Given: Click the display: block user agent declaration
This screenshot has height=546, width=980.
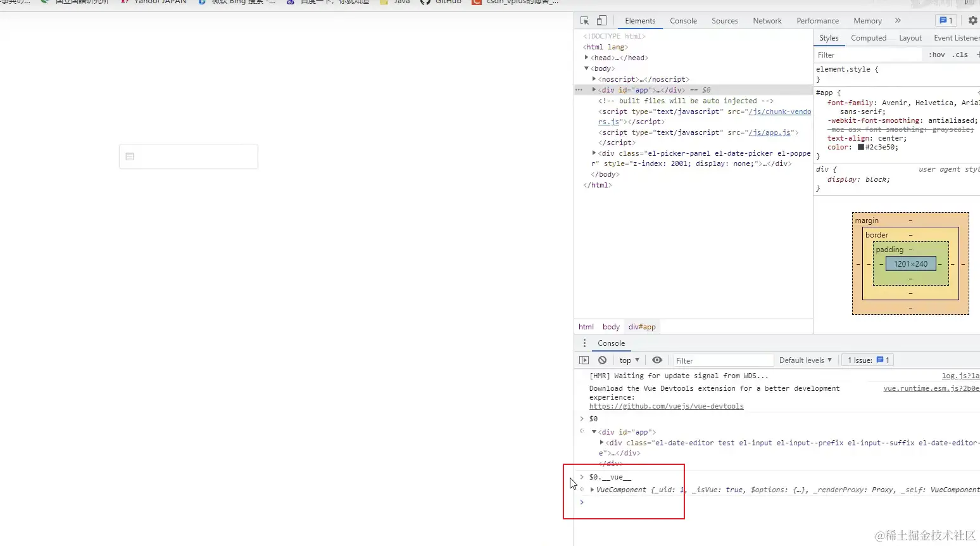Looking at the screenshot, I should click(858, 179).
